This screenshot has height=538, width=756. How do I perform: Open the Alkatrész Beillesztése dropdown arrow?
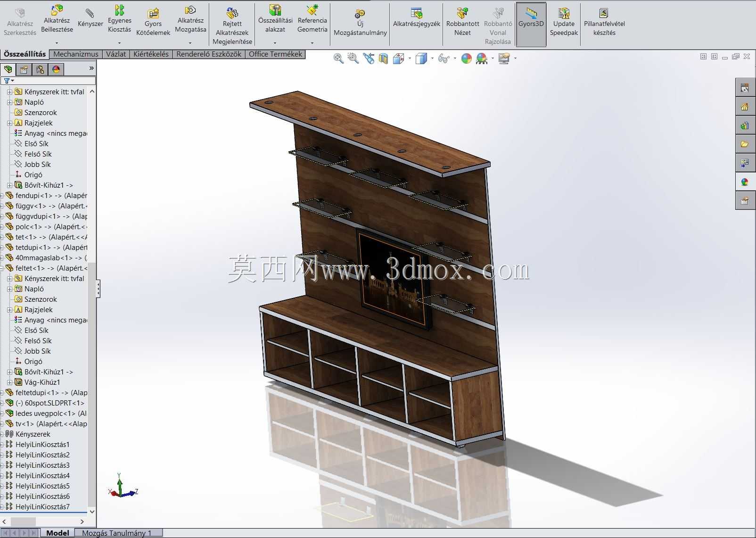[57, 43]
